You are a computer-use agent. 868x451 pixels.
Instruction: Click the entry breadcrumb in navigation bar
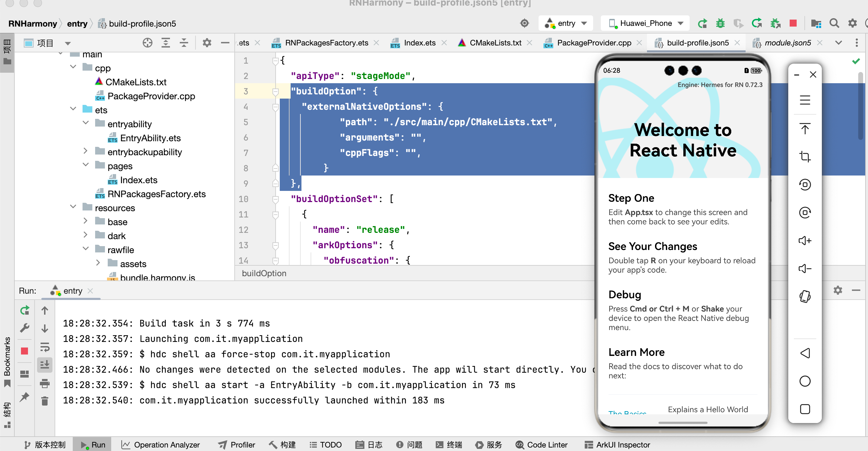tap(77, 23)
